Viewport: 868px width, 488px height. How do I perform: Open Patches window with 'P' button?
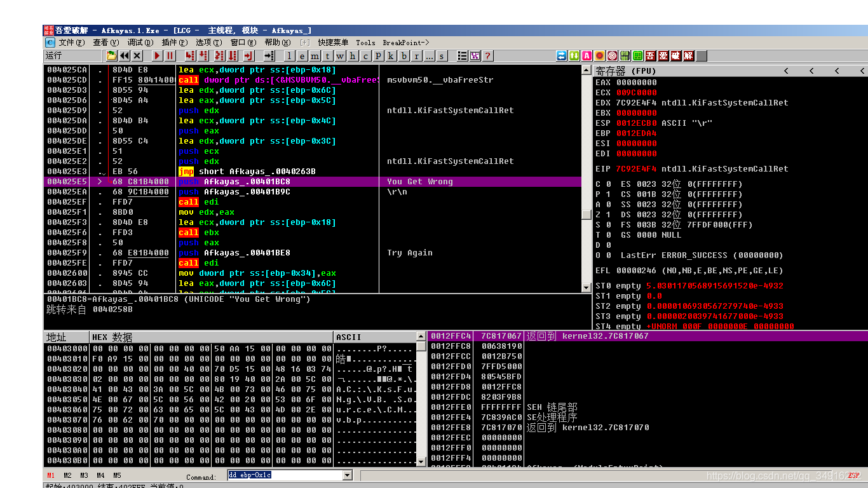pyautogui.click(x=378, y=56)
